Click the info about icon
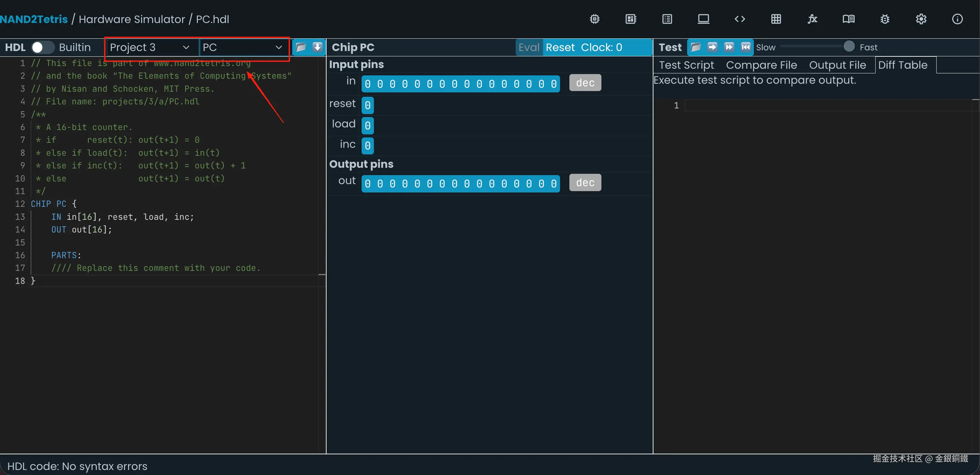 point(957,19)
